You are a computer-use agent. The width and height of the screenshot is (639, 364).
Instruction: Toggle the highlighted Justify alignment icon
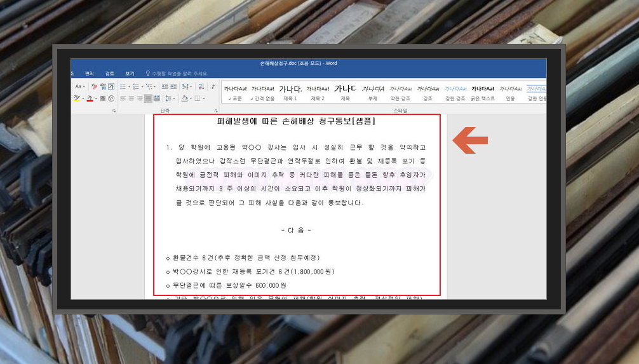point(148,98)
